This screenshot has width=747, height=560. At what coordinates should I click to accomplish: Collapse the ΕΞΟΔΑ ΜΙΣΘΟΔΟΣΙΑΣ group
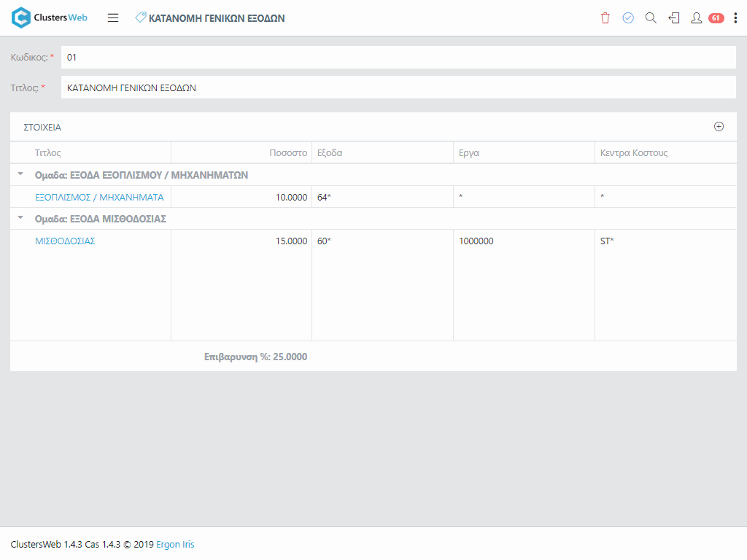pos(20,218)
